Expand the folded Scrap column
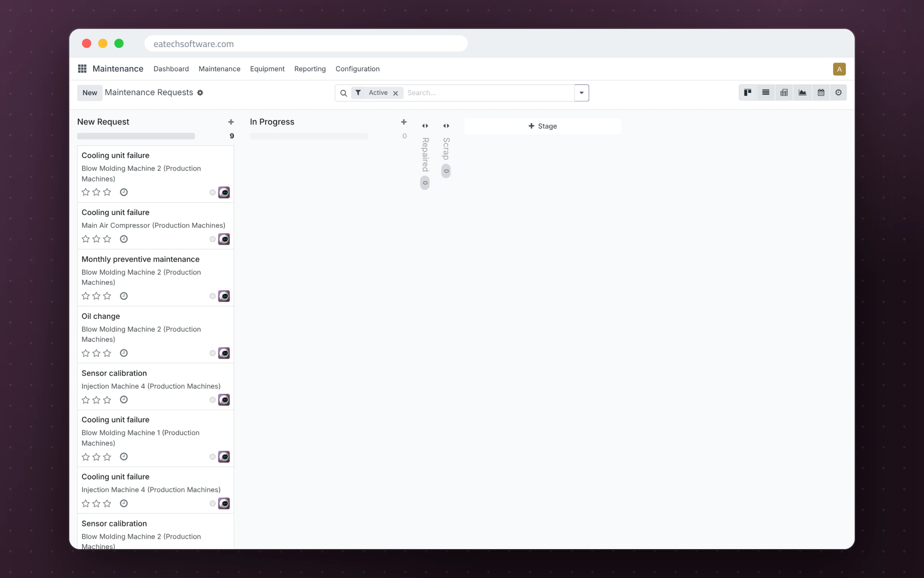 pos(446,126)
